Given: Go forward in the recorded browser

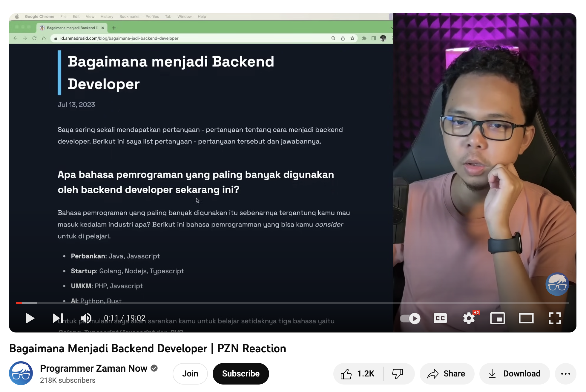Looking at the screenshot, I should pyautogui.click(x=25, y=38).
